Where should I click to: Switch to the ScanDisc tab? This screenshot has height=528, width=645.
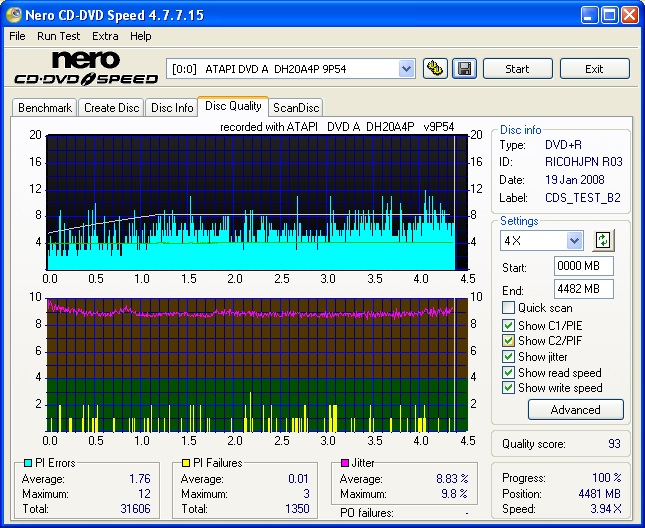tap(296, 108)
